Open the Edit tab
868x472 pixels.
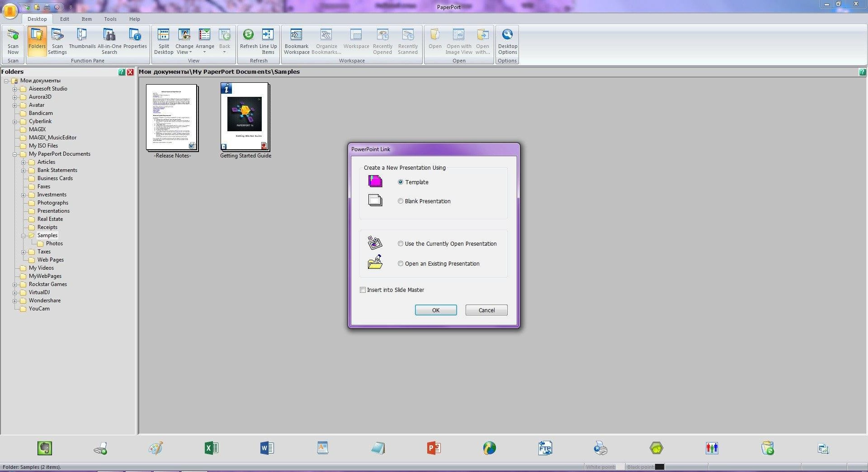click(65, 19)
